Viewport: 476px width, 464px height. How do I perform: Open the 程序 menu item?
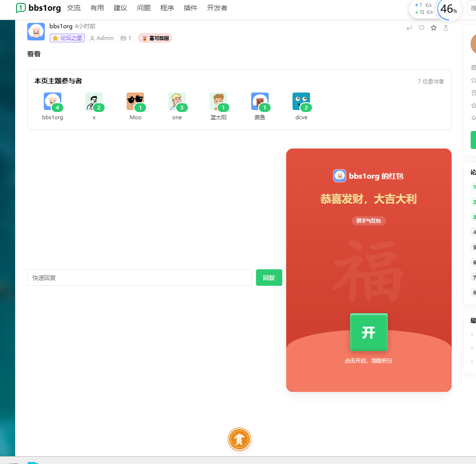(x=167, y=8)
